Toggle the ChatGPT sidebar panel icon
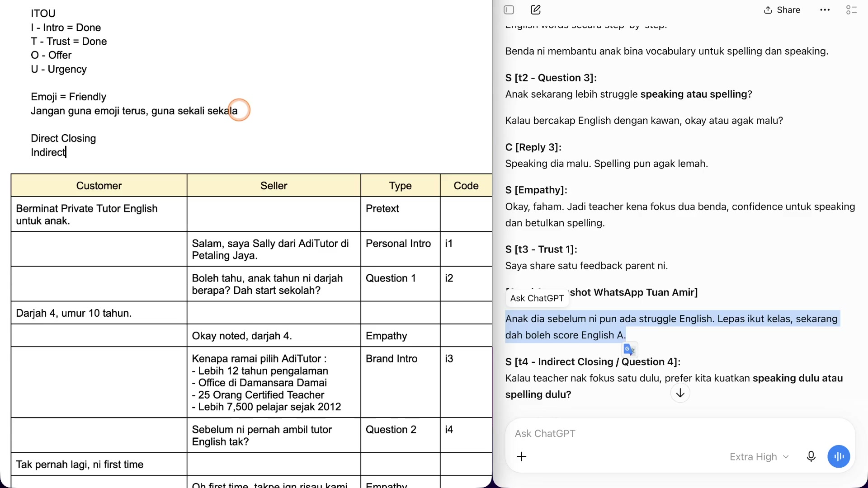This screenshot has height=488, width=868. coord(509,10)
